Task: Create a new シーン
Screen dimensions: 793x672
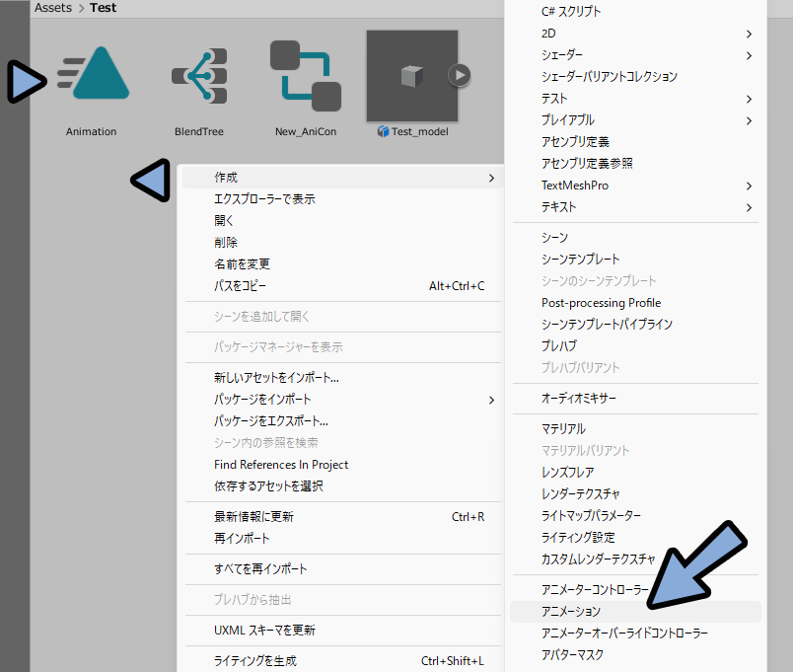Action: click(636, 238)
